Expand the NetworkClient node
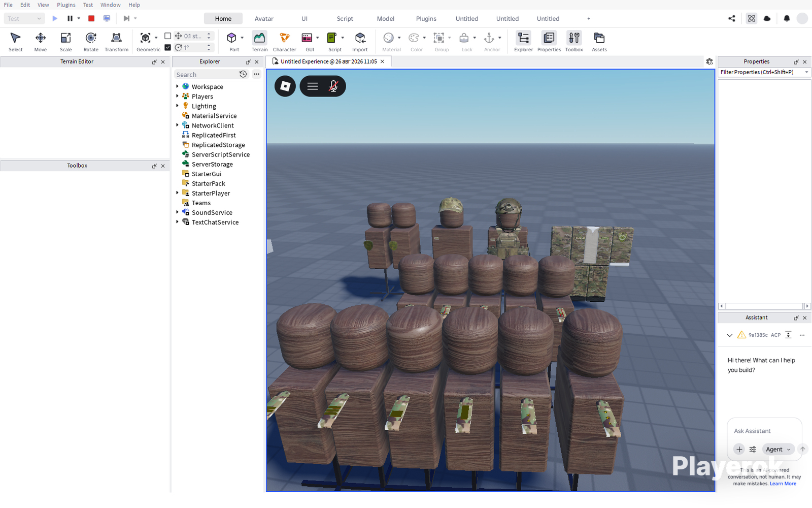Image resolution: width=812 pixels, height=508 pixels. (177, 125)
